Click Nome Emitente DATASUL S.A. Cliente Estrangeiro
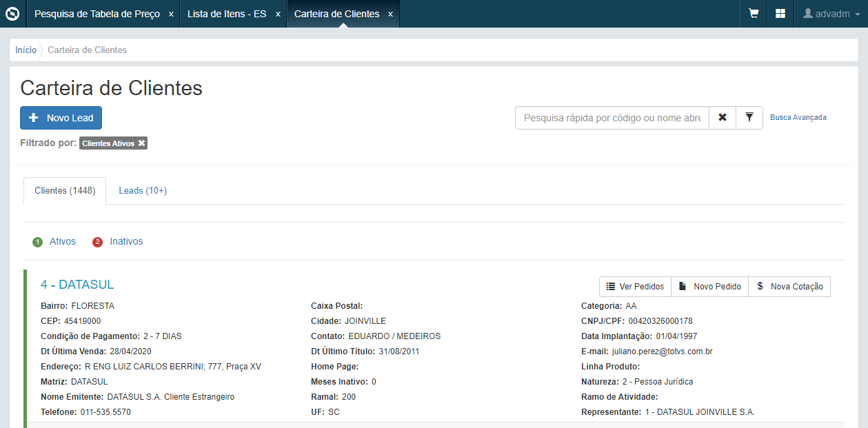868x428 pixels. click(171, 397)
